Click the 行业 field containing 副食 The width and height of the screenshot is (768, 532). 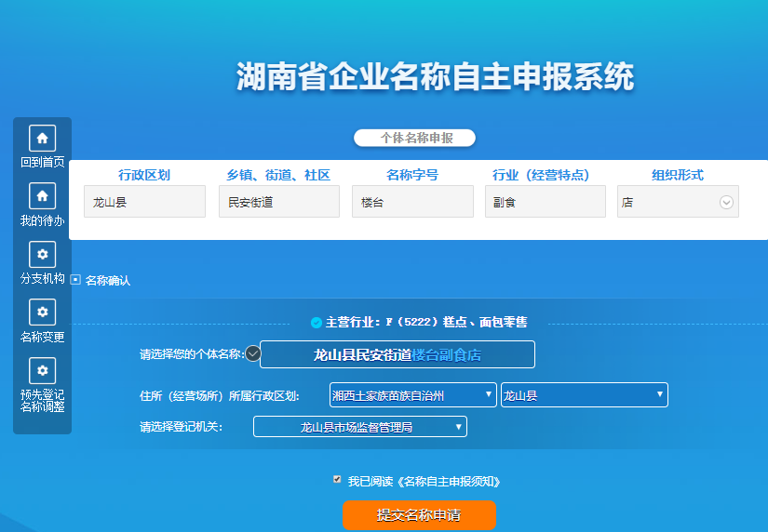[546, 201]
